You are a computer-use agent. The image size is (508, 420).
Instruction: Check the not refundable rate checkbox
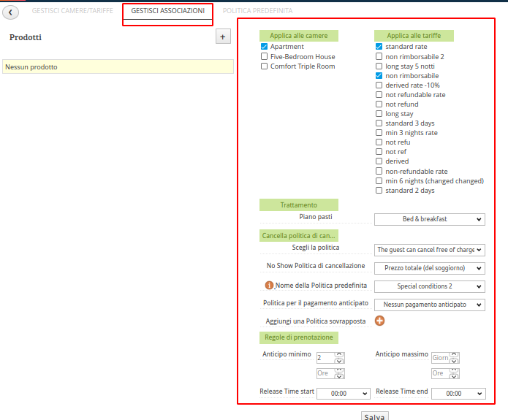coord(379,94)
